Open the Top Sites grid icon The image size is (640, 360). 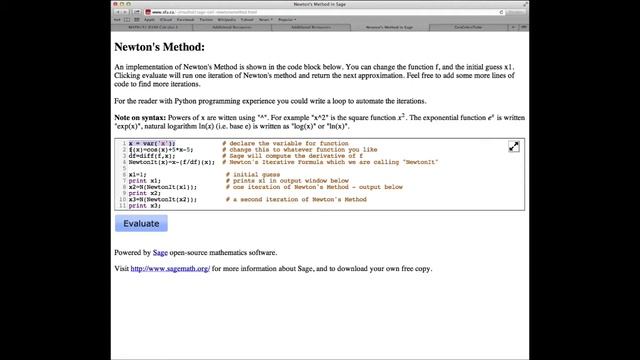coord(137,20)
